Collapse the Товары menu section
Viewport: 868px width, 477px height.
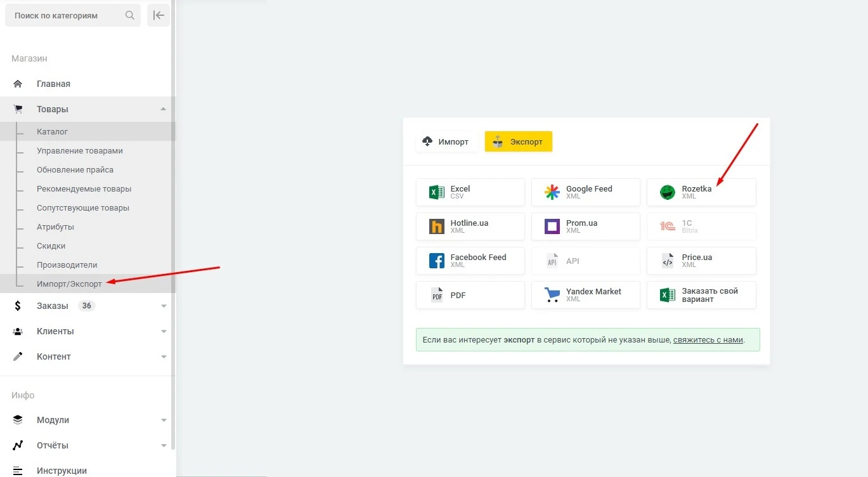pyautogui.click(x=164, y=109)
